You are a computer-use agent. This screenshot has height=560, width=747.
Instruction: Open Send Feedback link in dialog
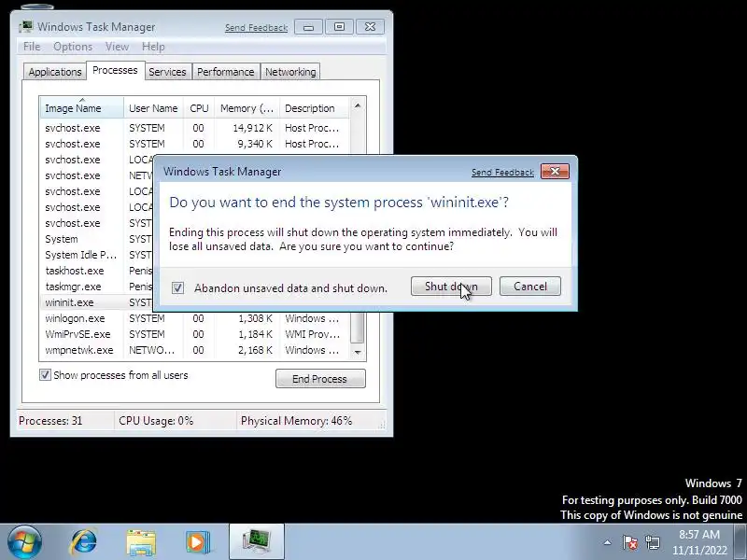pyautogui.click(x=502, y=172)
